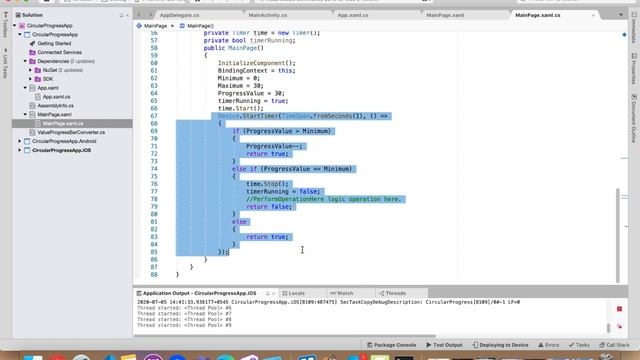
Task: Clear the application output console
Action: [619, 326]
